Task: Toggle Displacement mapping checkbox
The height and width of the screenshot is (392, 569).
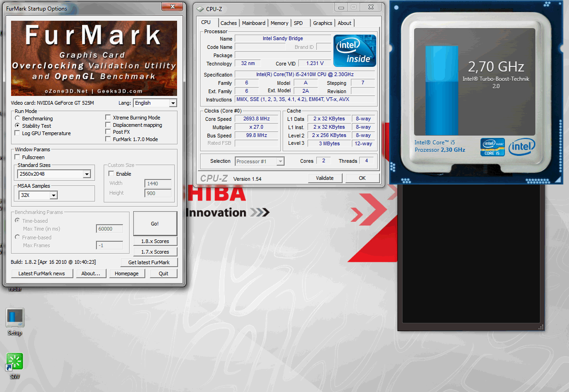Action: click(108, 125)
